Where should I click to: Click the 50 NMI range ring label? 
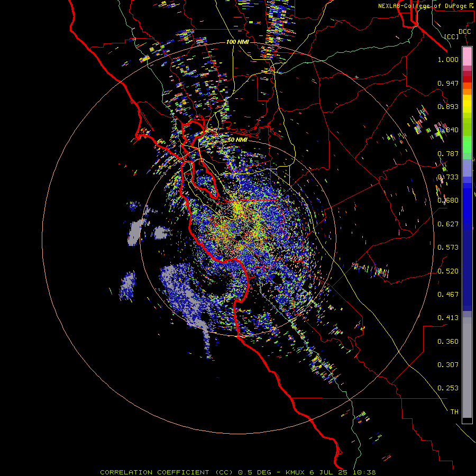pos(237,140)
